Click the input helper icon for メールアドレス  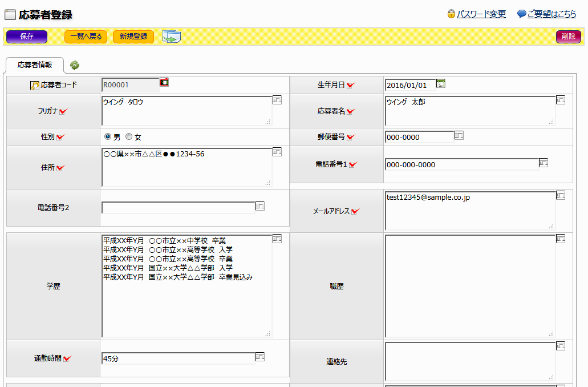561,196
